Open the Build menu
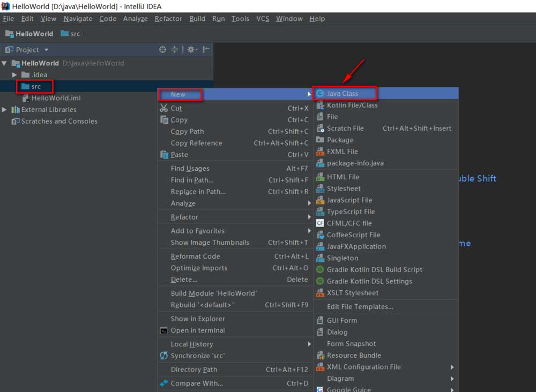 pyautogui.click(x=197, y=19)
